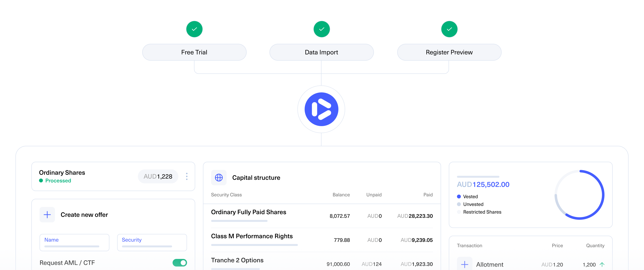Click the globe icon beside Capital structure

tap(219, 178)
